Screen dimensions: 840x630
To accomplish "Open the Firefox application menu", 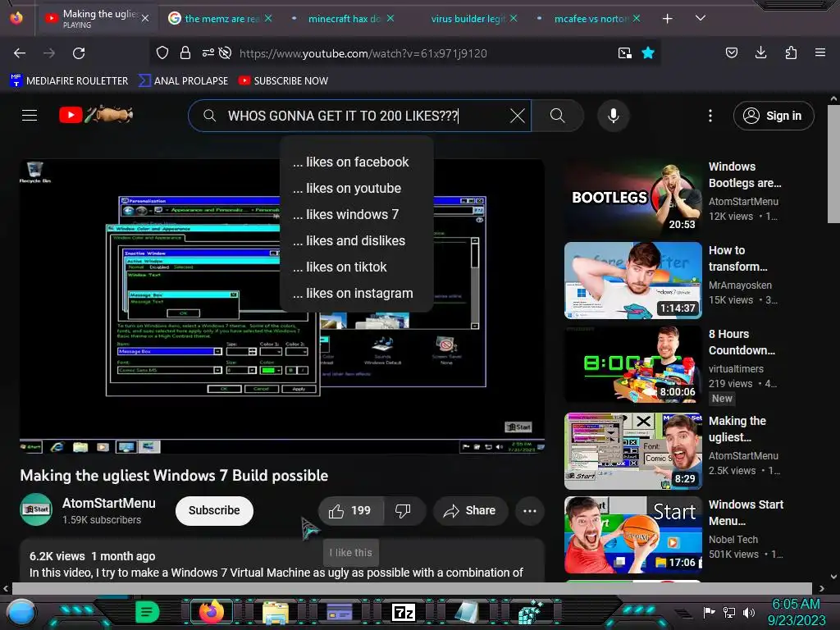I will coord(820,52).
